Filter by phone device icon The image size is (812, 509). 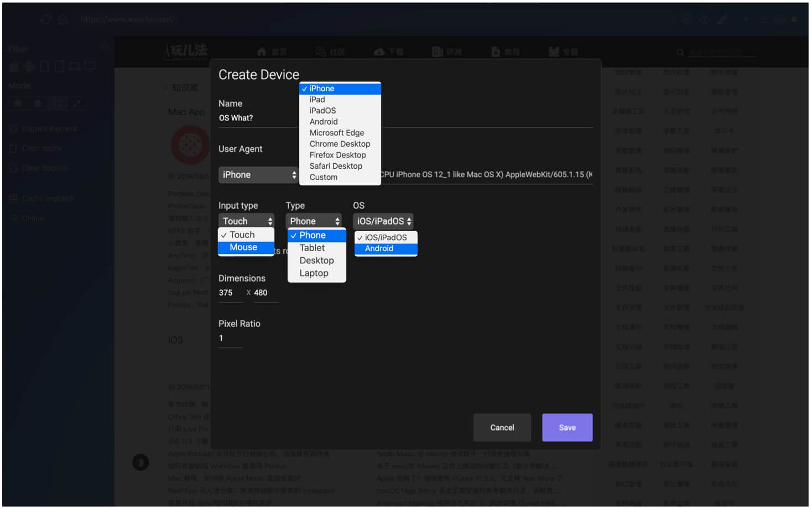tap(44, 67)
